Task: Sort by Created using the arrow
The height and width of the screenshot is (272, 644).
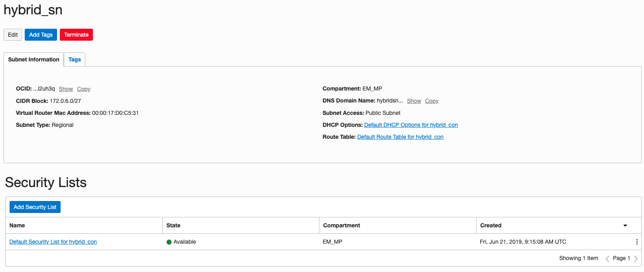Action: point(625,225)
